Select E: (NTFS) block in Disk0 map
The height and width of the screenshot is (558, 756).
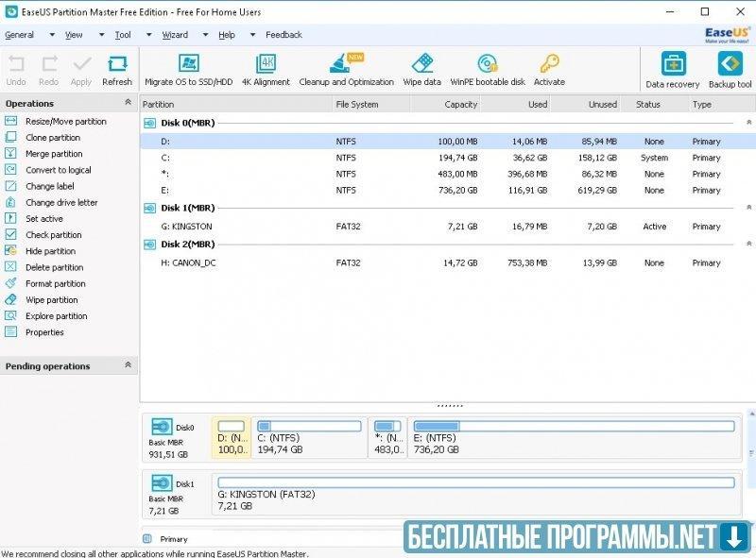point(574,437)
